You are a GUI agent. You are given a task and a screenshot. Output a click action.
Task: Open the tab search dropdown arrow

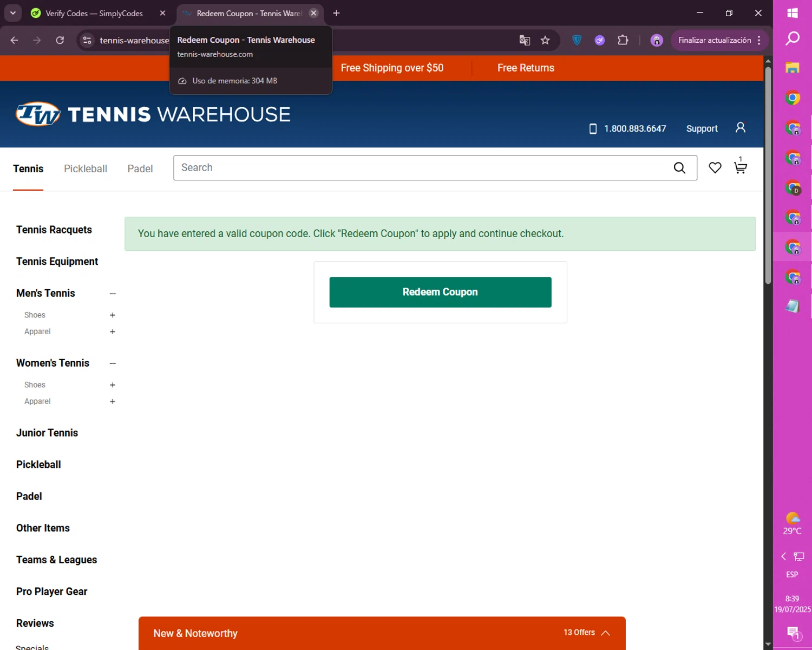coord(12,13)
